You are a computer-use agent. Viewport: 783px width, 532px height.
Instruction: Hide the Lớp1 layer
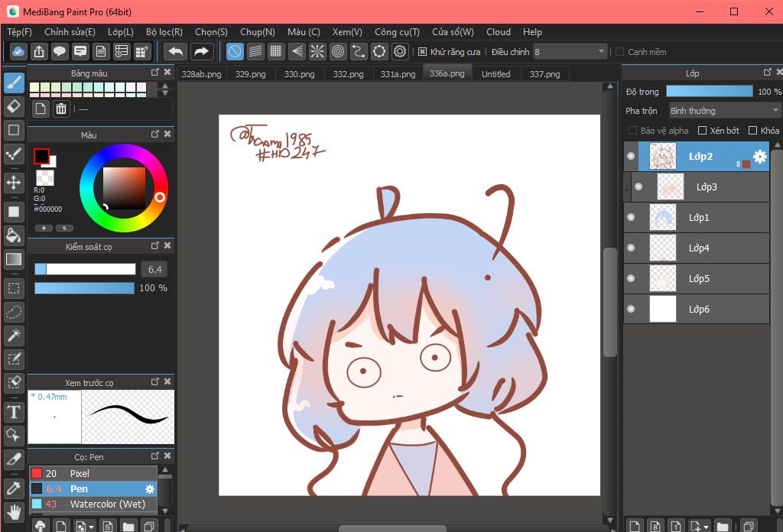(631, 217)
